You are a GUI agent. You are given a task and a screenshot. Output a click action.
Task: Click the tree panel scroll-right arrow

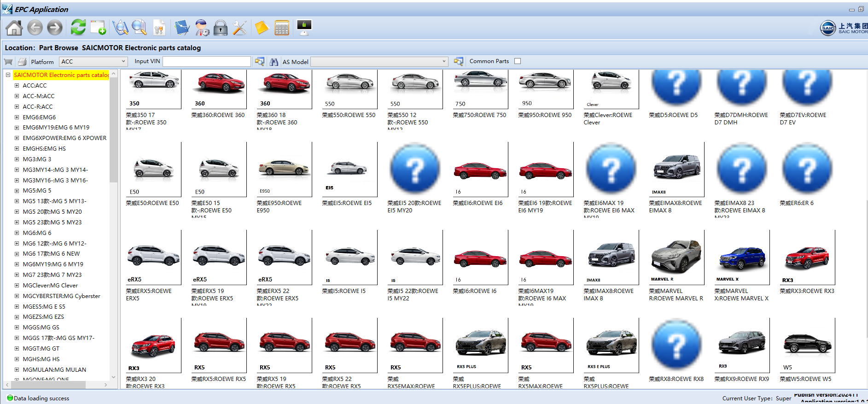click(x=106, y=385)
